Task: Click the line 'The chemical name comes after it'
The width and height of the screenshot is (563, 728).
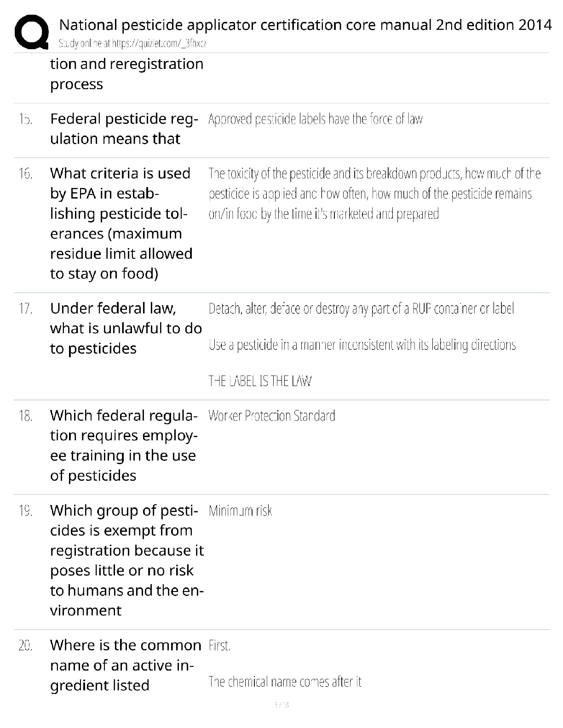Action: (285, 682)
